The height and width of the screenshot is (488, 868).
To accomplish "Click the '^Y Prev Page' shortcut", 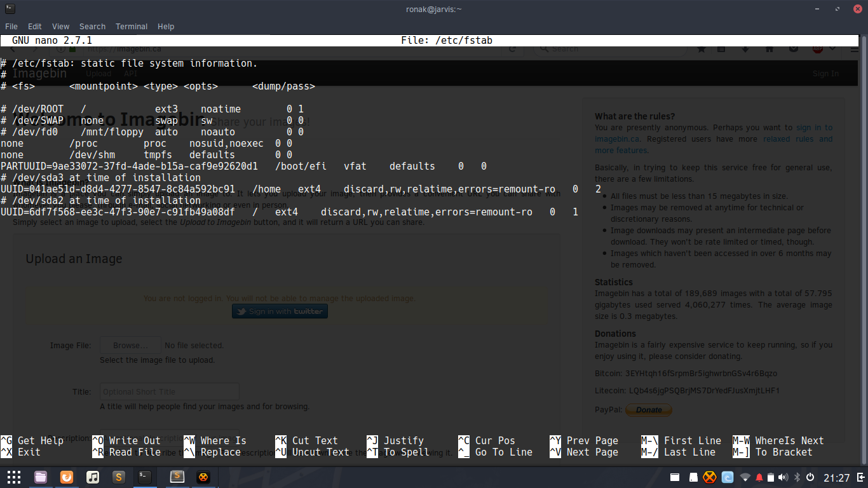I will (584, 441).
